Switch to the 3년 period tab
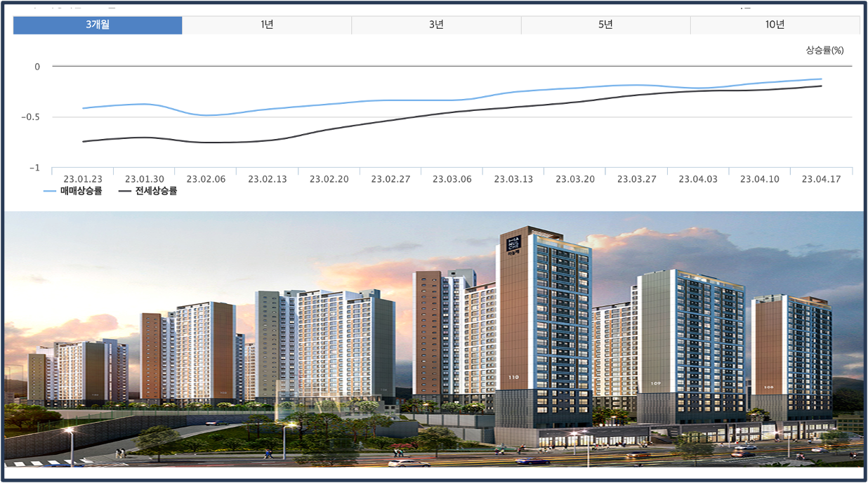 tap(436, 25)
